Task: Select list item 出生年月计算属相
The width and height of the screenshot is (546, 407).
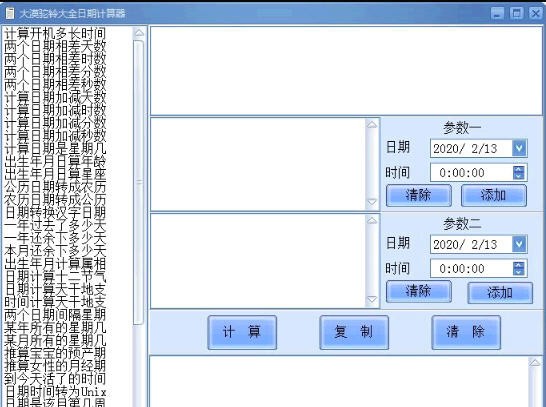Action: coord(55,264)
